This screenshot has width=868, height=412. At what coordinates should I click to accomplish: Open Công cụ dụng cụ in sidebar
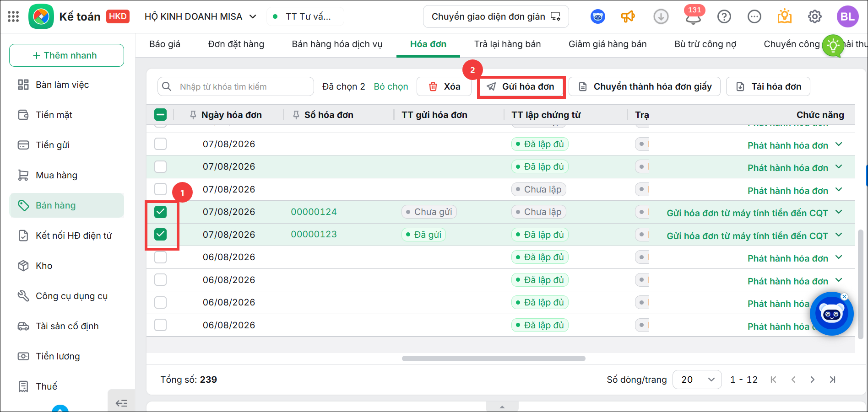pyautogui.click(x=66, y=296)
